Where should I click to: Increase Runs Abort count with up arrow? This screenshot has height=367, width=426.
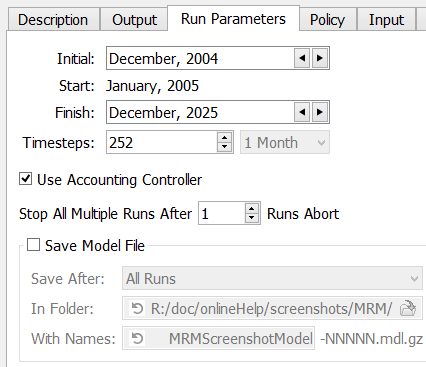[x=252, y=209]
